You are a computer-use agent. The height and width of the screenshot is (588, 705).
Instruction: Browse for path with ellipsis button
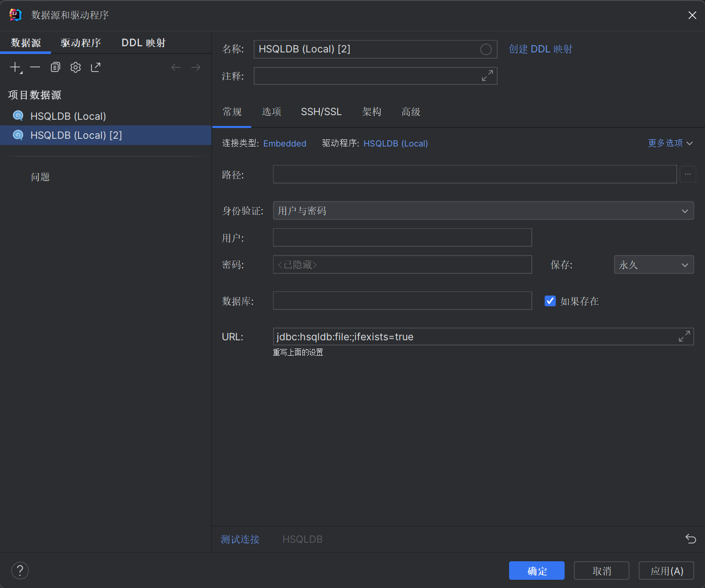click(x=688, y=174)
